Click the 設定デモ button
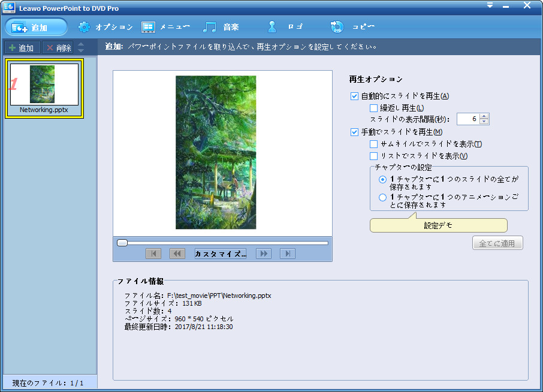The width and height of the screenshot is (543, 392). pyautogui.click(x=439, y=225)
